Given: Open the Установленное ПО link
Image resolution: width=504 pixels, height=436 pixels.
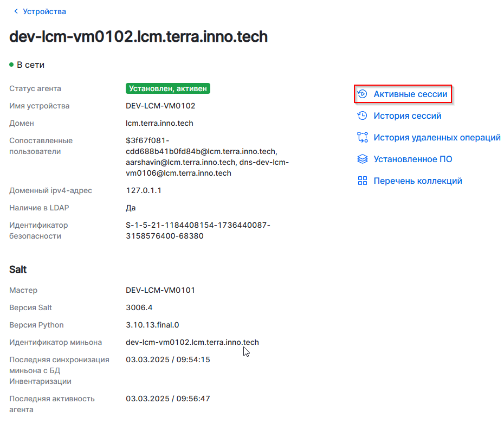Looking at the screenshot, I should click(x=412, y=159).
